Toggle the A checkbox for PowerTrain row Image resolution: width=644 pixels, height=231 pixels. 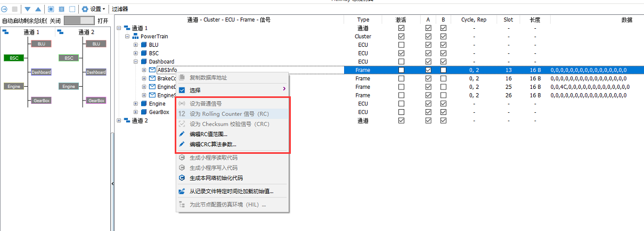pos(428,36)
